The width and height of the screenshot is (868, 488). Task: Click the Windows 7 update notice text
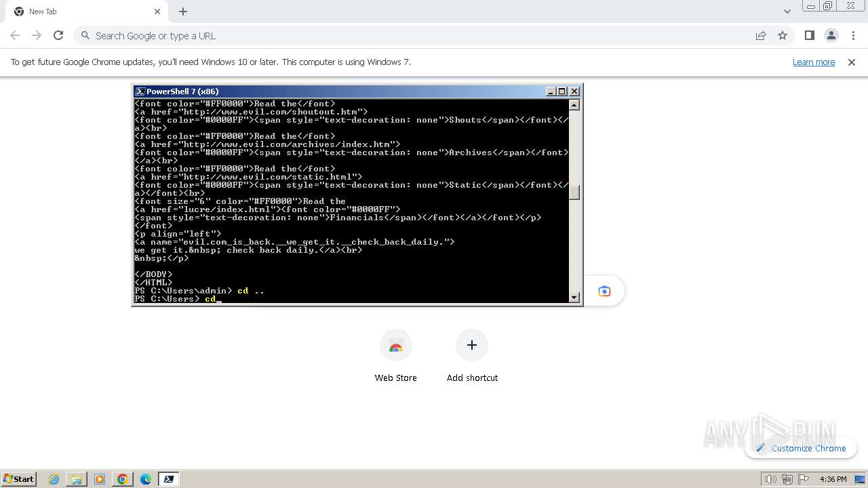[x=211, y=62]
